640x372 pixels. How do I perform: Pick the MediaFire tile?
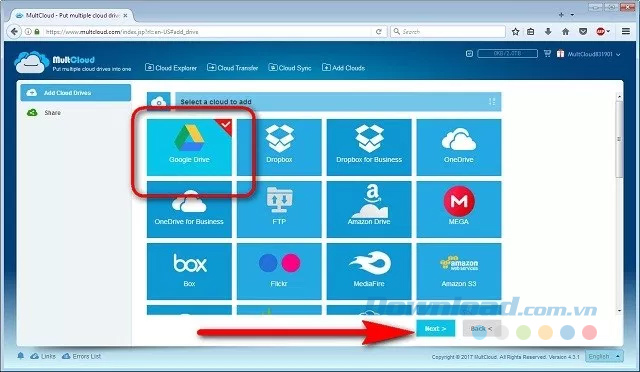(369, 272)
